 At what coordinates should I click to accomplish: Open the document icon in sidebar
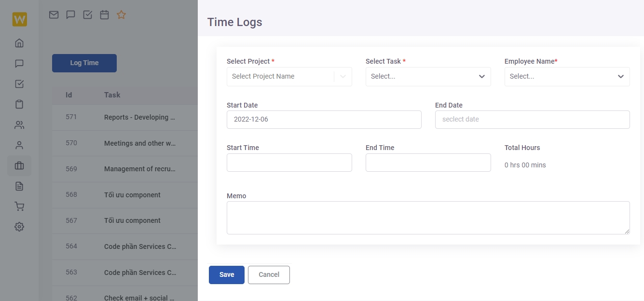coord(19,186)
